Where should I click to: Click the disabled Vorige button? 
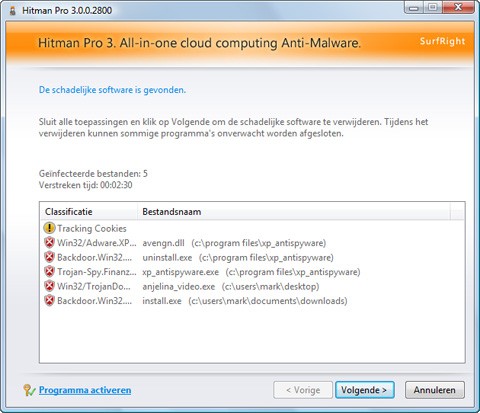303,390
